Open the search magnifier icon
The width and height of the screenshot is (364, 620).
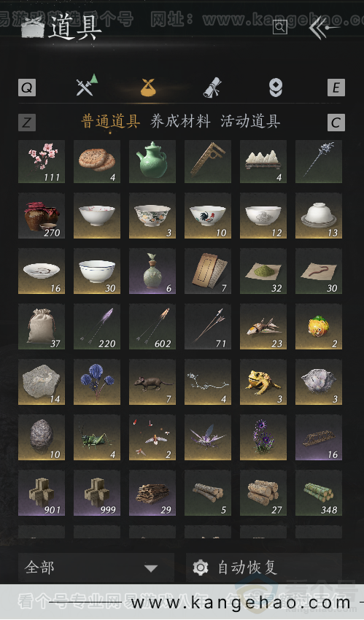280,27
